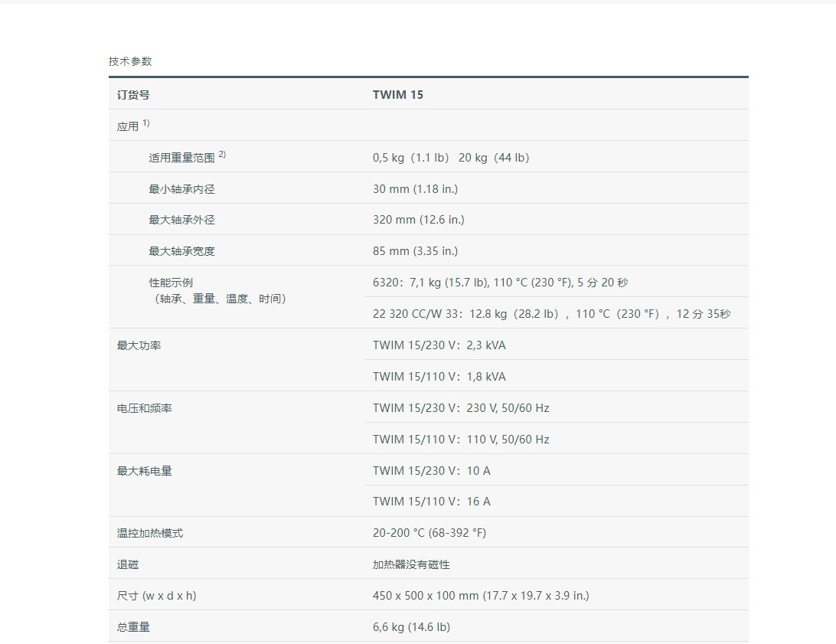Select the TWIM 15/230 V: 10 A value
This screenshot has height=644, width=836.
[431, 471]
